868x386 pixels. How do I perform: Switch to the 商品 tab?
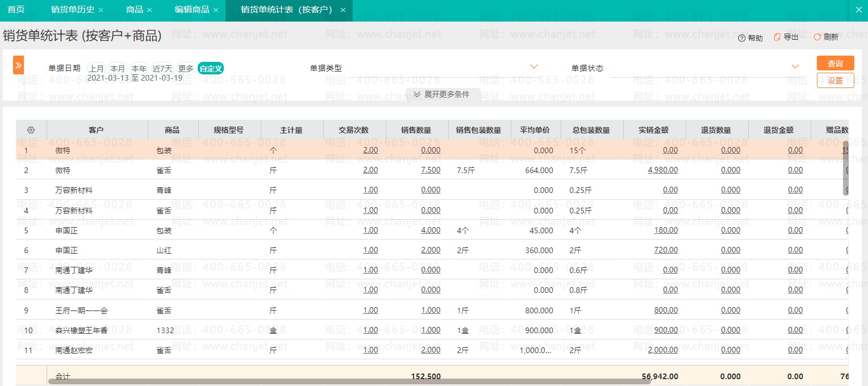[x=135, y=10]
